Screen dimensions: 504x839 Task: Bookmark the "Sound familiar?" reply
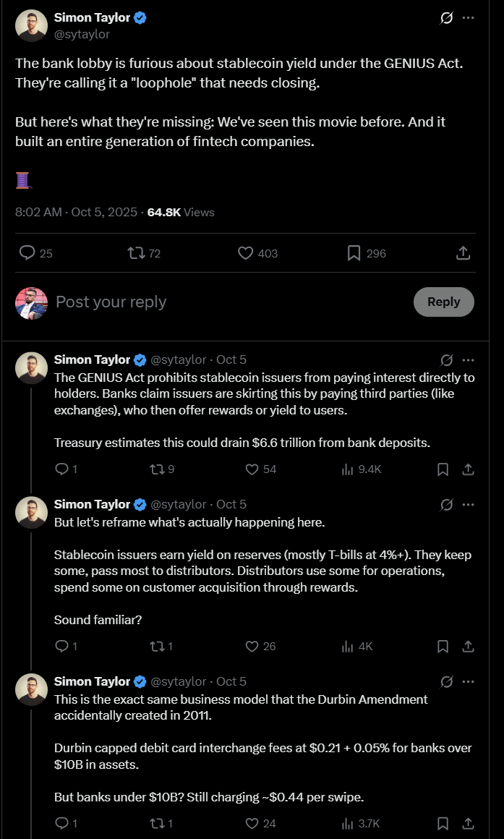tap(443, 647)
